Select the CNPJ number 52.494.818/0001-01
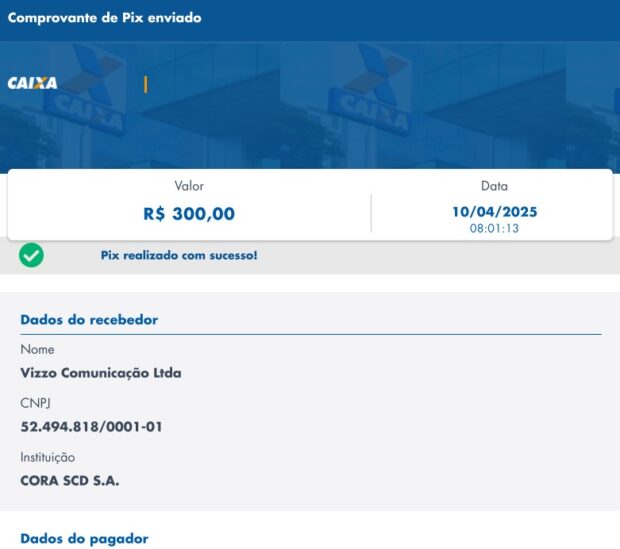Screen dimensions: 620x549 pyautogui.click(x=91, y=427)
